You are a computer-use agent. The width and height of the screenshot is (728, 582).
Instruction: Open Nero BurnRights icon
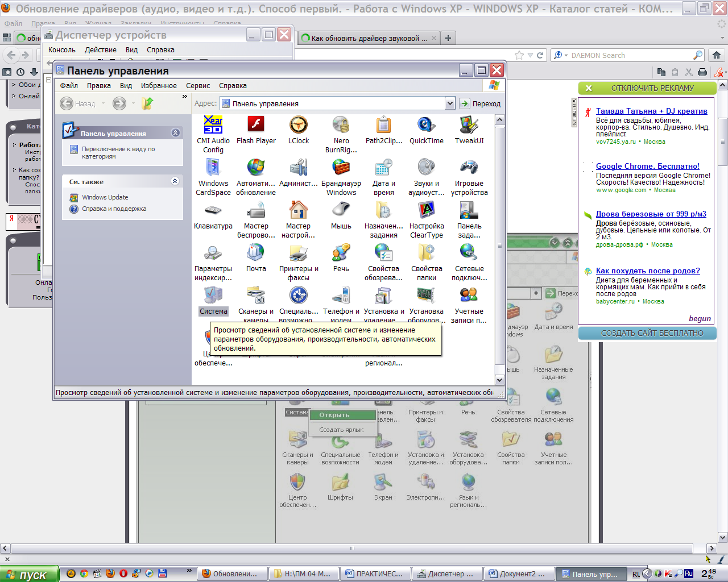pyautogui.click(x=341, y=134)
